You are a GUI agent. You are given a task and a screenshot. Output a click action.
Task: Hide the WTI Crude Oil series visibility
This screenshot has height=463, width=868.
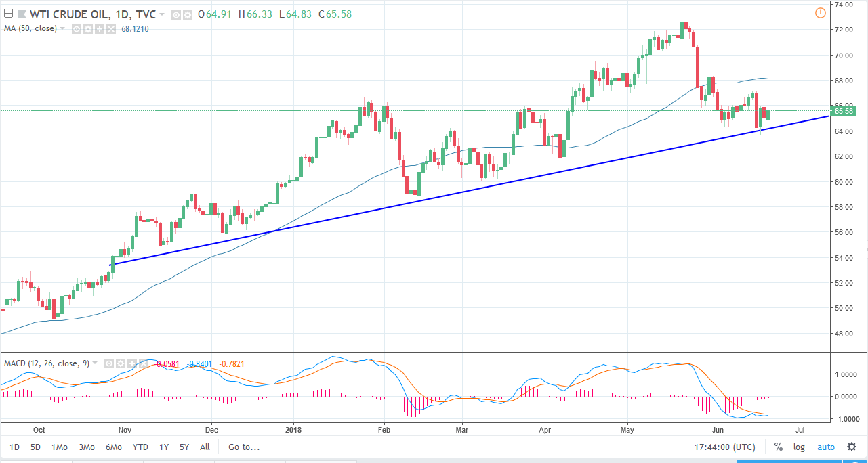[175, 14]
